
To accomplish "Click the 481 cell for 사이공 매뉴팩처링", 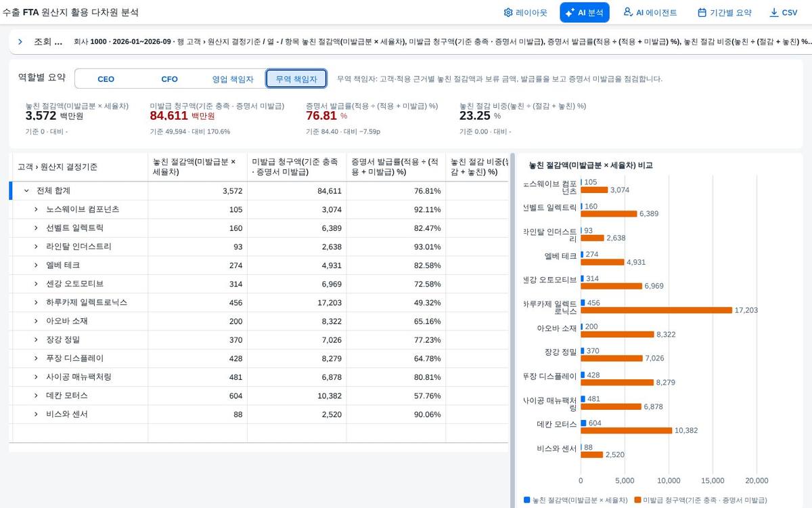I will (198, 377).
